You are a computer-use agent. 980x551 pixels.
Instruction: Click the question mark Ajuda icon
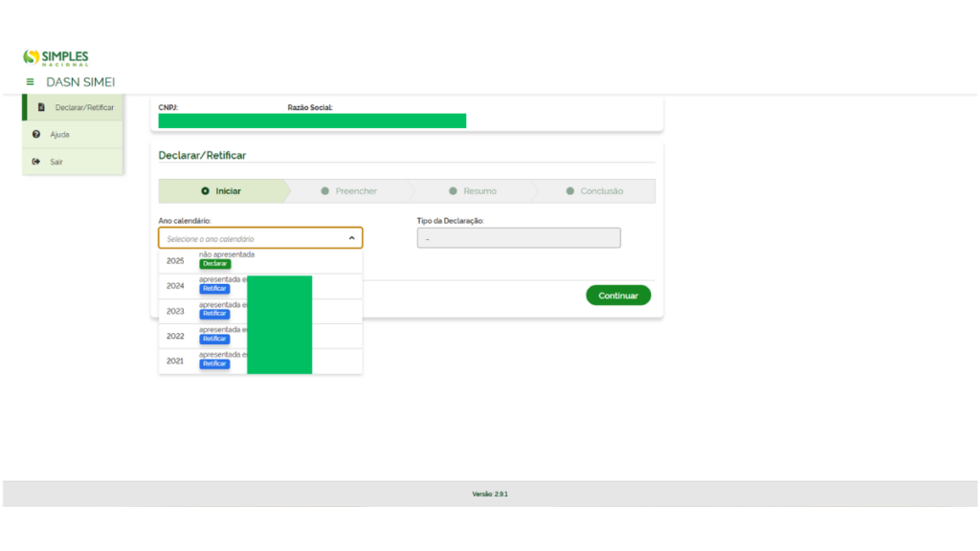click(x=36, y=135)
